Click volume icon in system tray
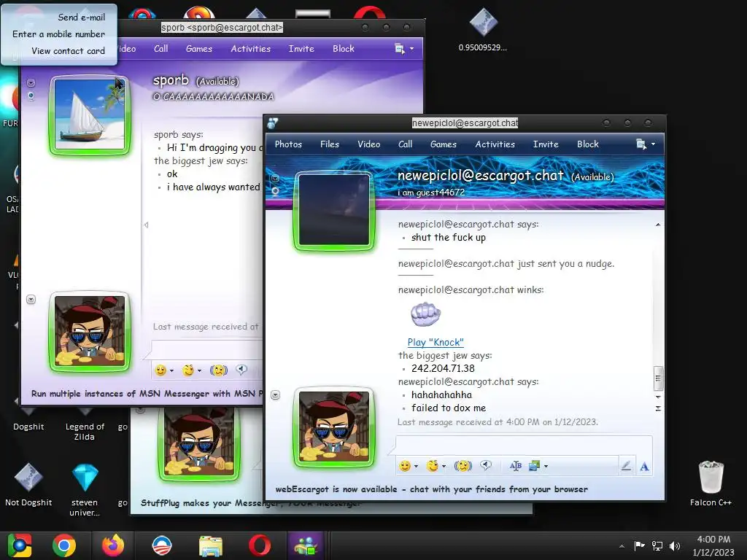 [x=675, y=546]
